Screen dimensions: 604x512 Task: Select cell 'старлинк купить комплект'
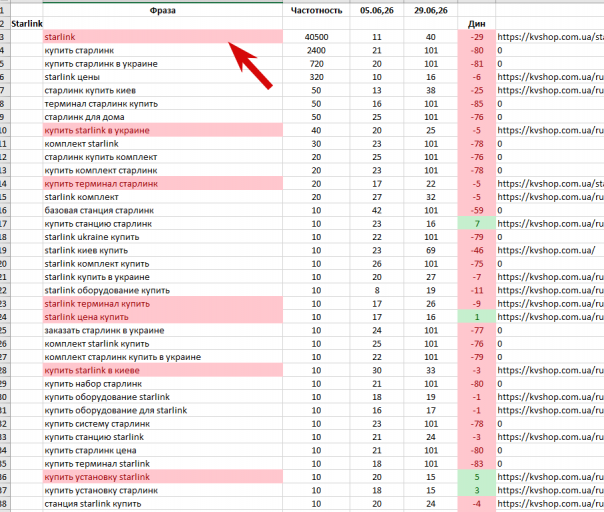point(163,157)
